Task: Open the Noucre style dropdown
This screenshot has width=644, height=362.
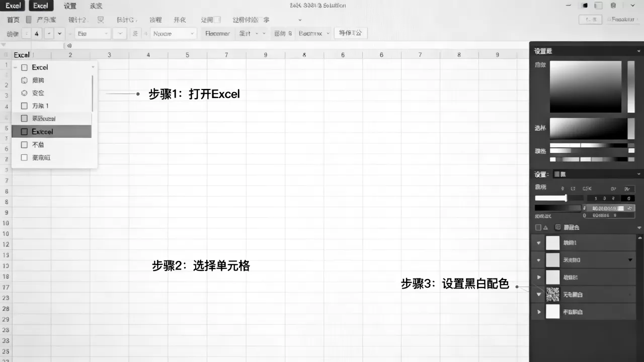Action: (173, 34)
